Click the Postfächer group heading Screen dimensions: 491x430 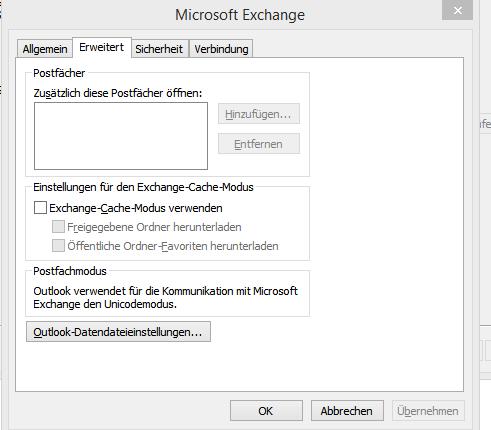tap(59, 73)
